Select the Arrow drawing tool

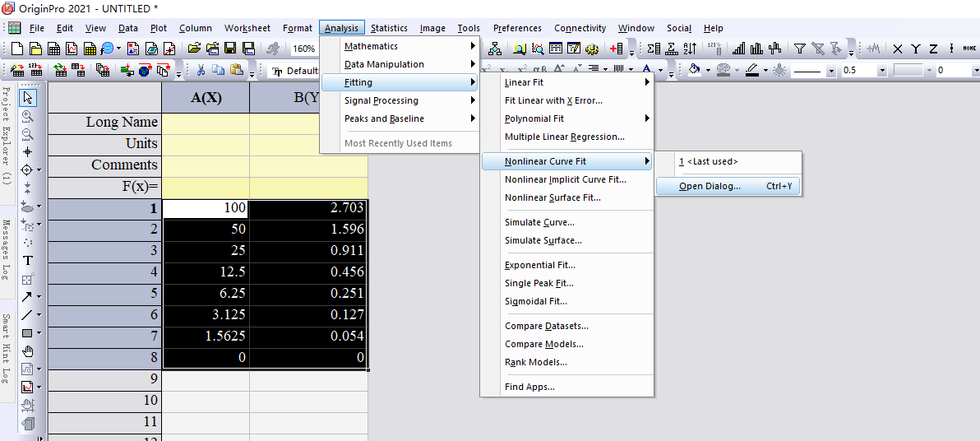point(27,296)
